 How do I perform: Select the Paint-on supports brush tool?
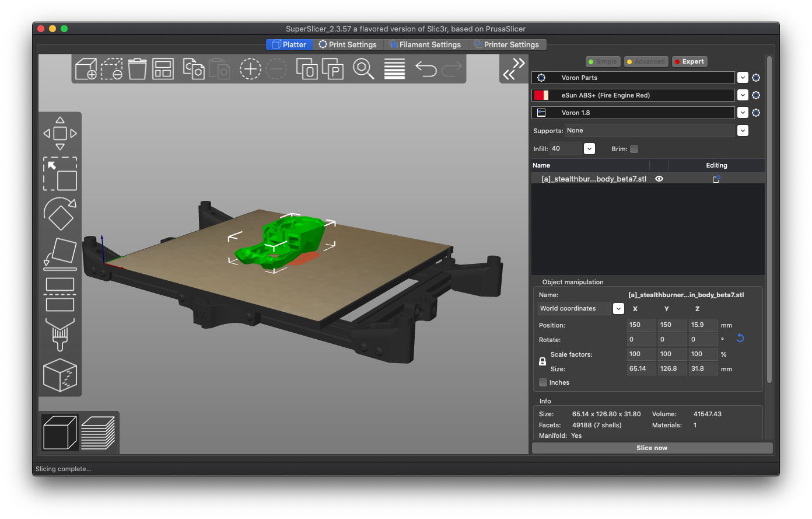[x=60, y=335]
